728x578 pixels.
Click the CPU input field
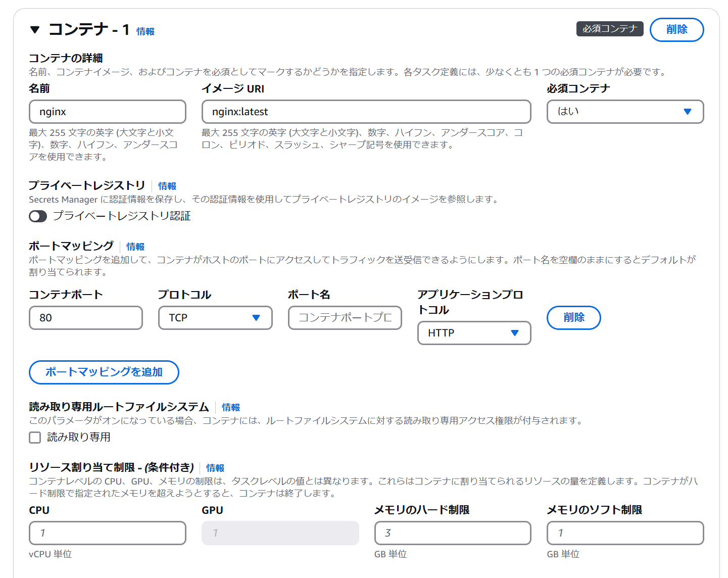coord(108,533)
